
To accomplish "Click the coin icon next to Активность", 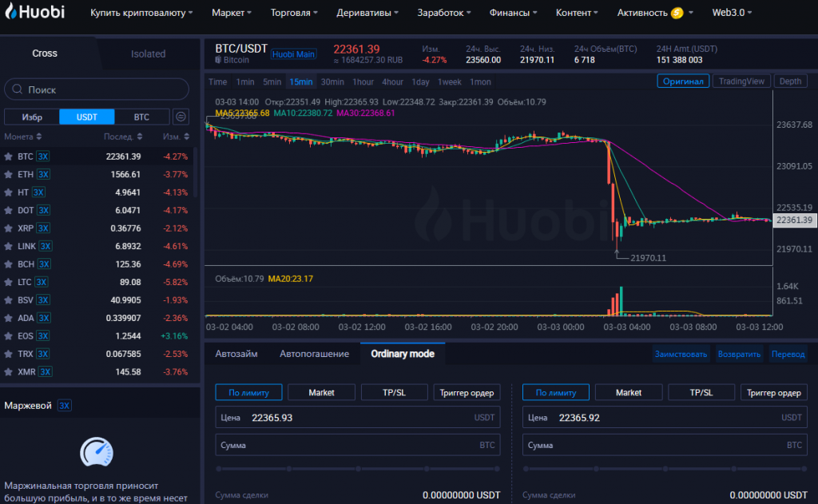I will point(677,13).
